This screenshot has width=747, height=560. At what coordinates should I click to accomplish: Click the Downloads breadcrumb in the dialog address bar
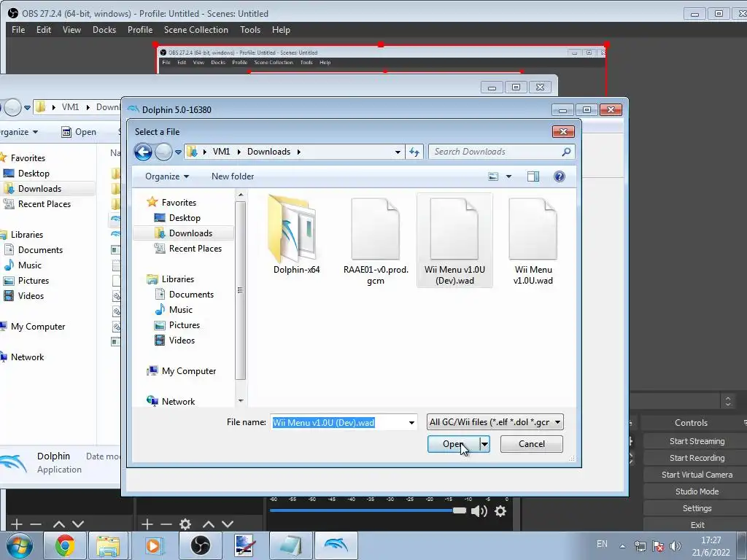click(268, 152)
